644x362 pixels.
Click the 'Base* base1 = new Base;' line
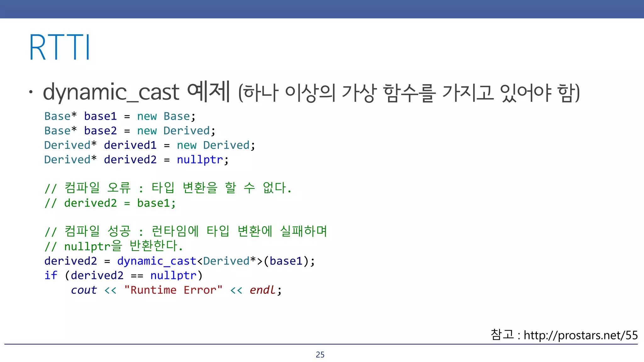(x=120, y=117)
